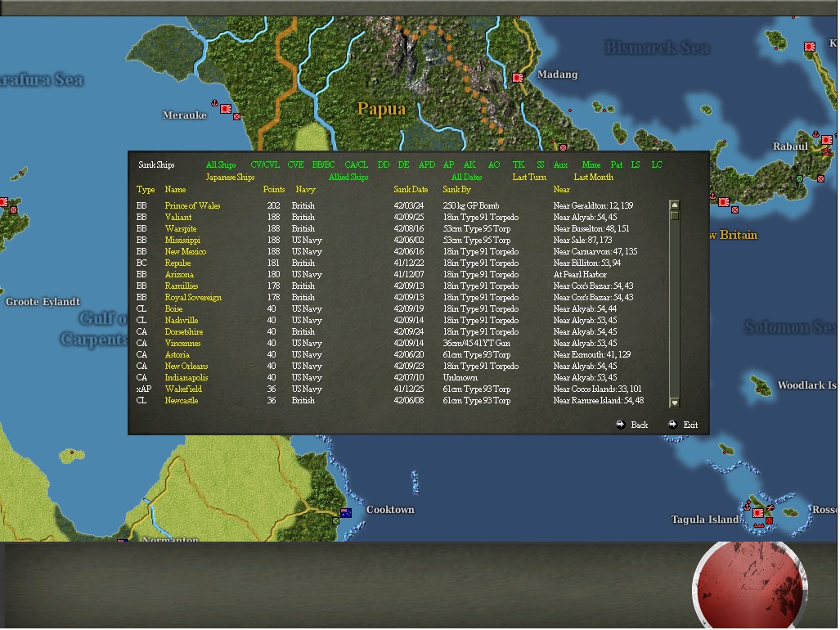Click the Exit arrow icon
The image size is (840, 630).
click(673, 425)
